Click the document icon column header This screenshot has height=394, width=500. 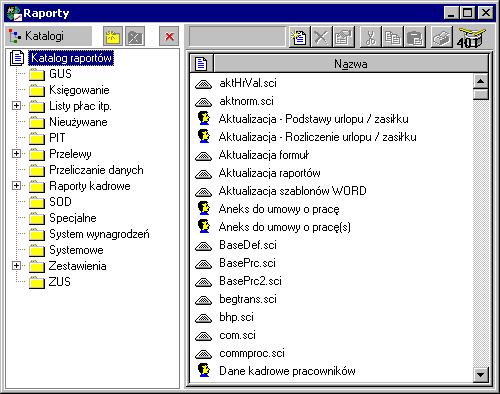pos(201,63)
